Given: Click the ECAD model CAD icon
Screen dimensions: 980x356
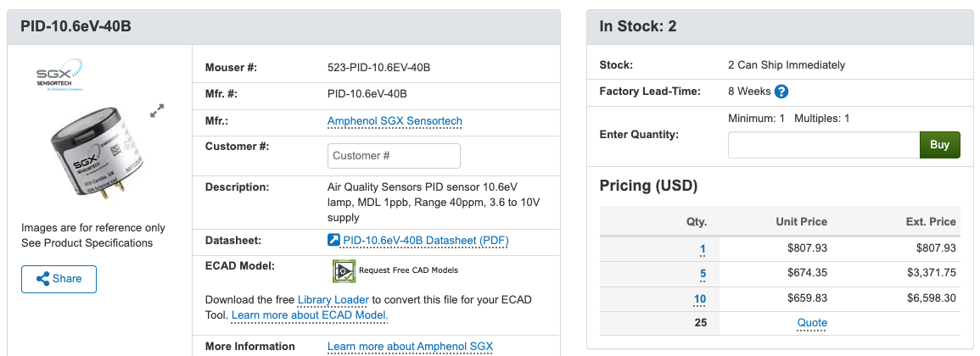Looking at the screenshot, I should coord(343,270).
